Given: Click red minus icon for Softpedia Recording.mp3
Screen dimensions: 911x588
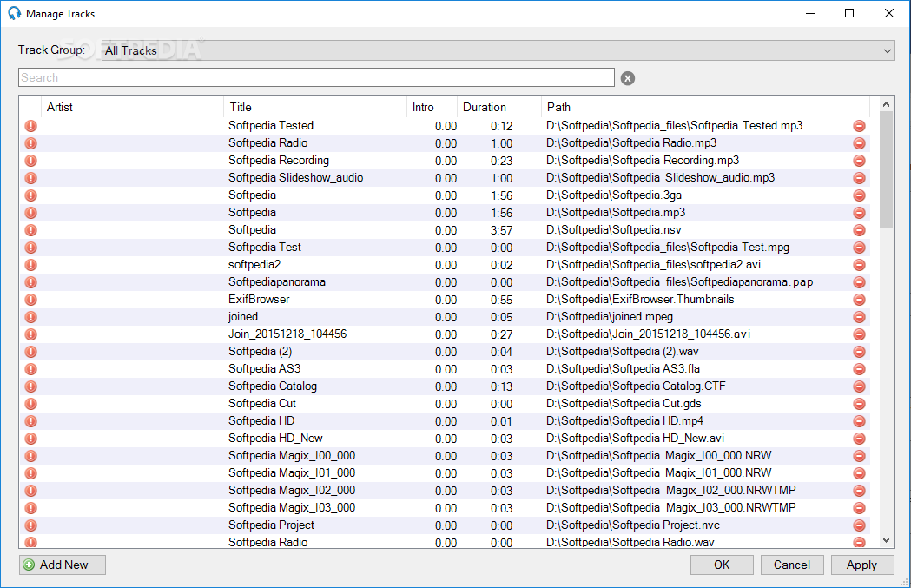Looking at the screenshot, I should point(859,161).
